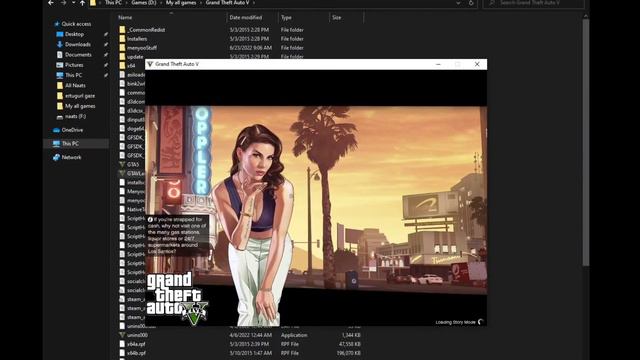
Task: Close the Grand Theft Auto V window
Action: pos(477,64)
